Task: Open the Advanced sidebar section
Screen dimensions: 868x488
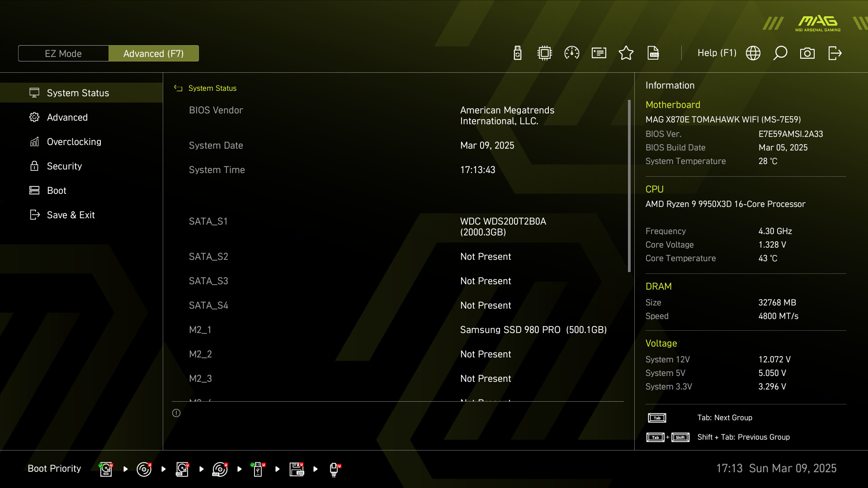Action: (81, 117)
